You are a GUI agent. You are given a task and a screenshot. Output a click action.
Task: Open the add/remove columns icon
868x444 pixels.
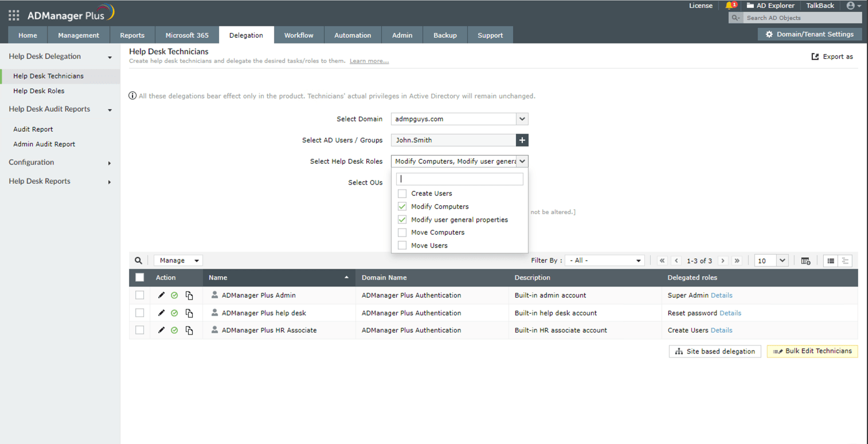[806, 261]
